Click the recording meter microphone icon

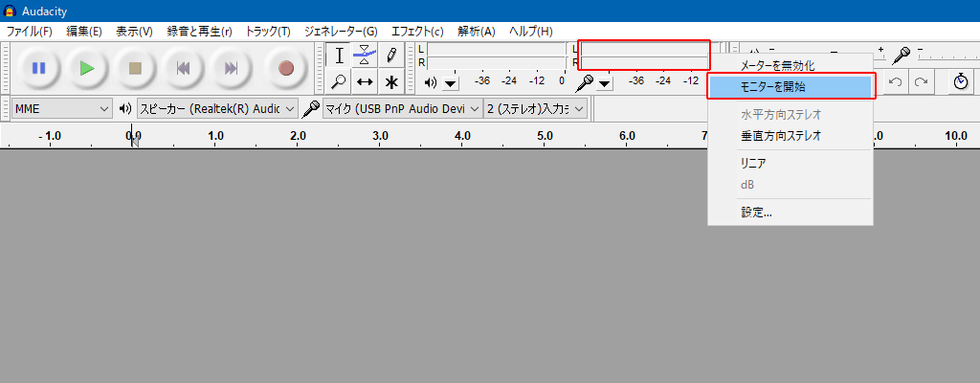coord(585,82)
